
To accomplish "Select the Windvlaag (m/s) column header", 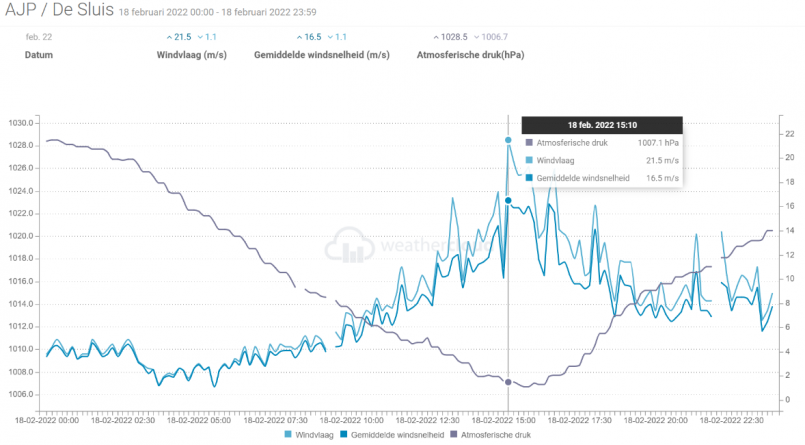I will (191, 56).
